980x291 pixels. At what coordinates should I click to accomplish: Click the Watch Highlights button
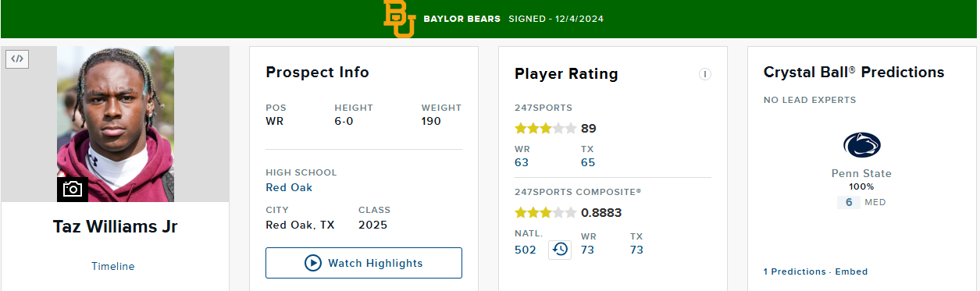tap(364, 263)
